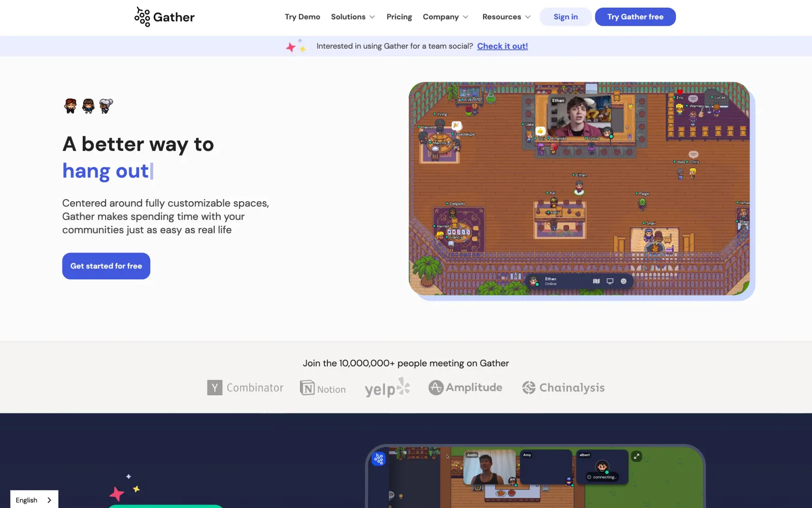Follow the "Check it out!" link
Image resolution: width=812 pixels, height=508 pixels.
point(502,46)
